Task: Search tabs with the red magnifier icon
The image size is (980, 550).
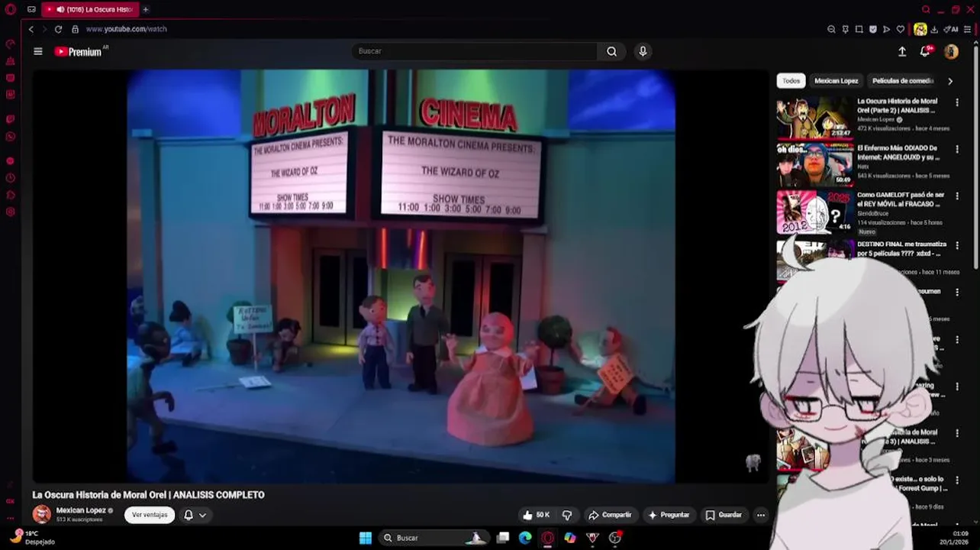Action: [926, 9]
